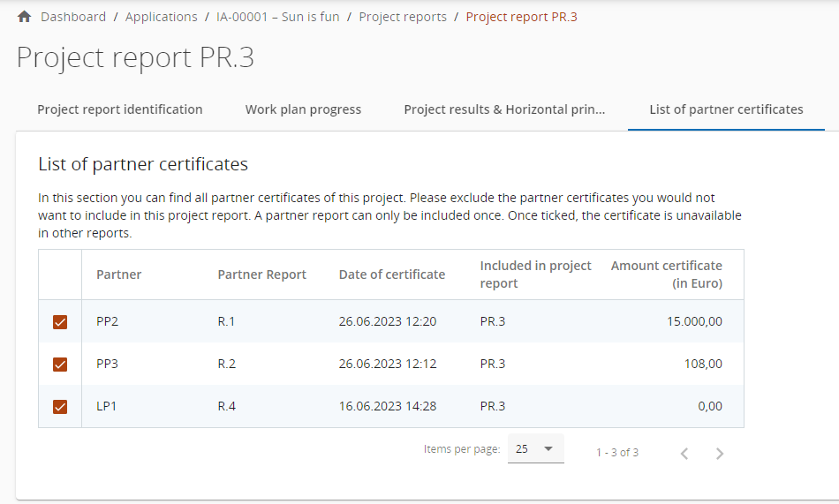Click the home icon in the breadcrumb
Image resolution: width=839 pixels, height=504 pixels.
(x=25, y=17)
